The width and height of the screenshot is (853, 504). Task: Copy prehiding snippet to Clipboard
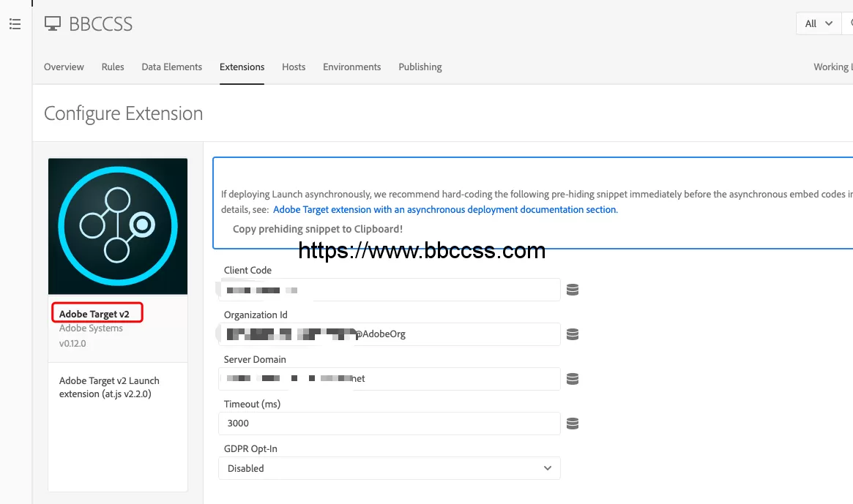[x=318, y=229]
